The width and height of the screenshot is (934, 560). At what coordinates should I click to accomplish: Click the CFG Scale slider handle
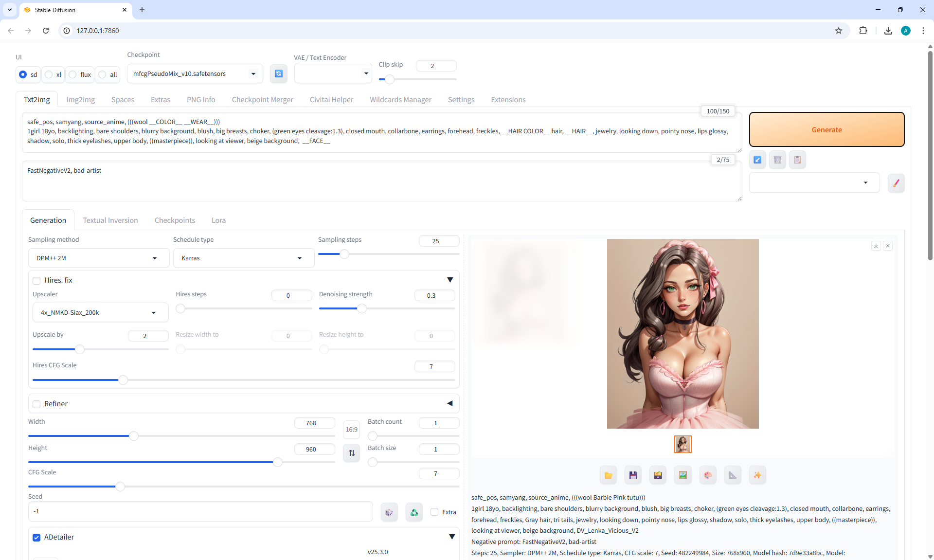pyautogui.click(x=120, y=487)
